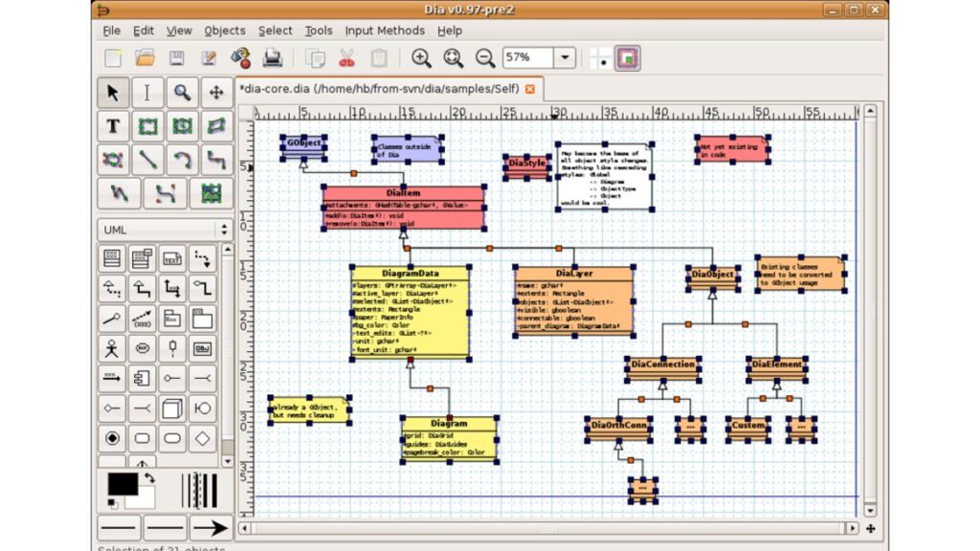Select the Beziergon shape tool
Screen dimensions: 980x551
point(113,160)
